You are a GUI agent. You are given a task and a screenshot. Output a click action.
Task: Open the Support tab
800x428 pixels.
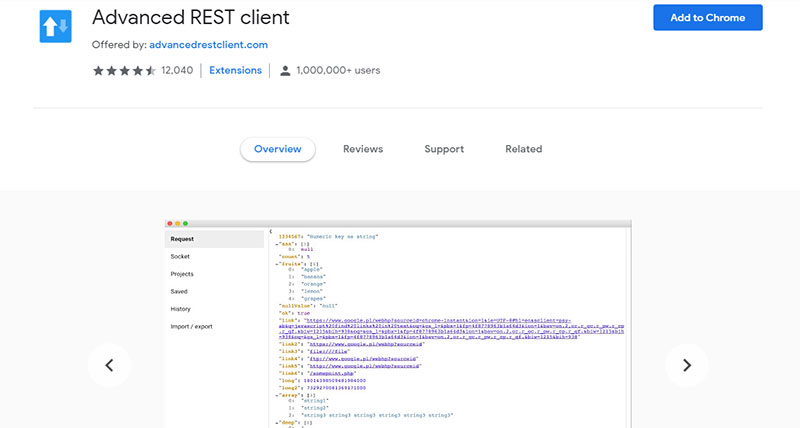(x=444, y=149)
